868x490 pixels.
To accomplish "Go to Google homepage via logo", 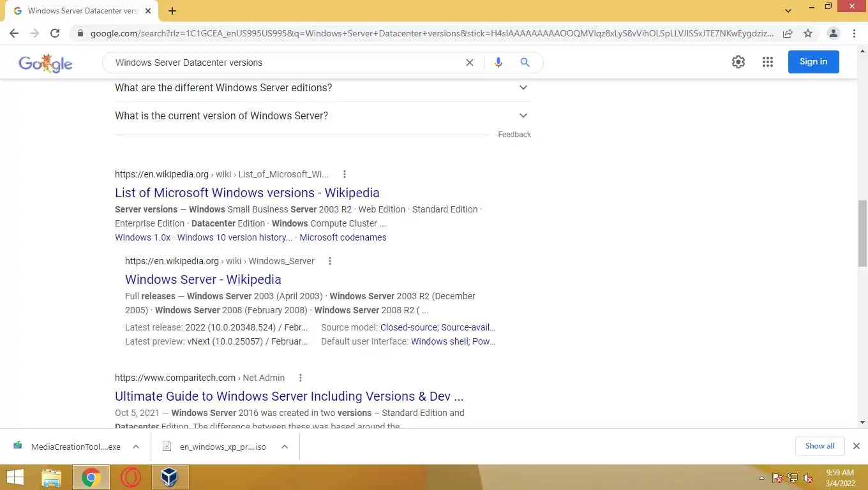I will [x=45, y=63].
